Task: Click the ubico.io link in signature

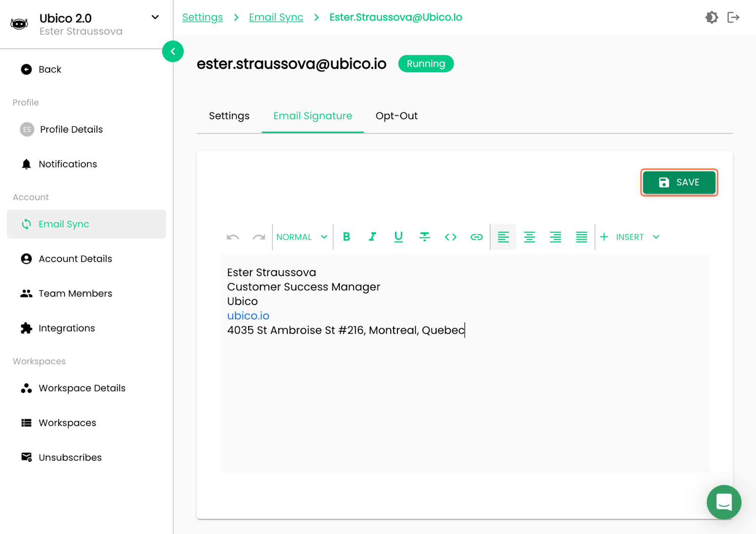Action: 248,316
